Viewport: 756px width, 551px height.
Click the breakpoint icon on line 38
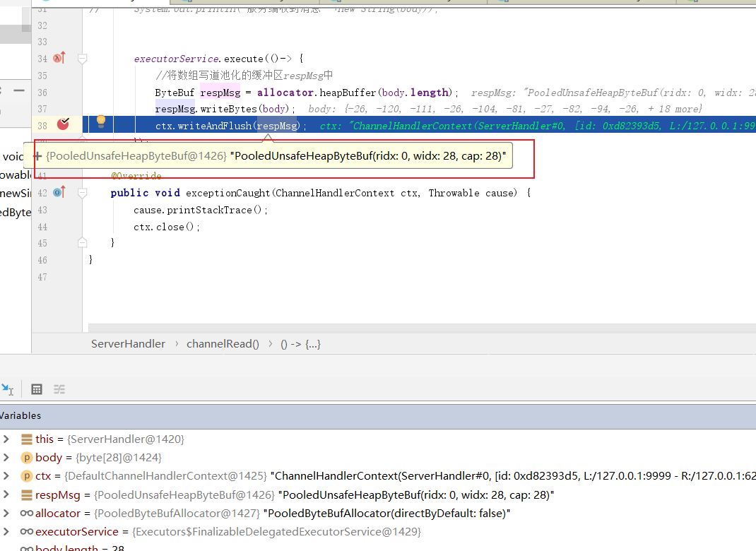(64, 124)
